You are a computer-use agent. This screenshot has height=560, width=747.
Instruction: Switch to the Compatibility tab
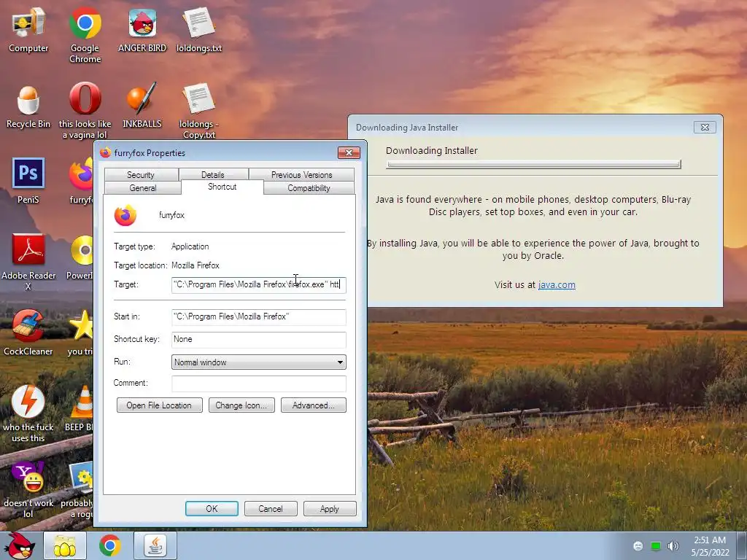pos(309,188)
